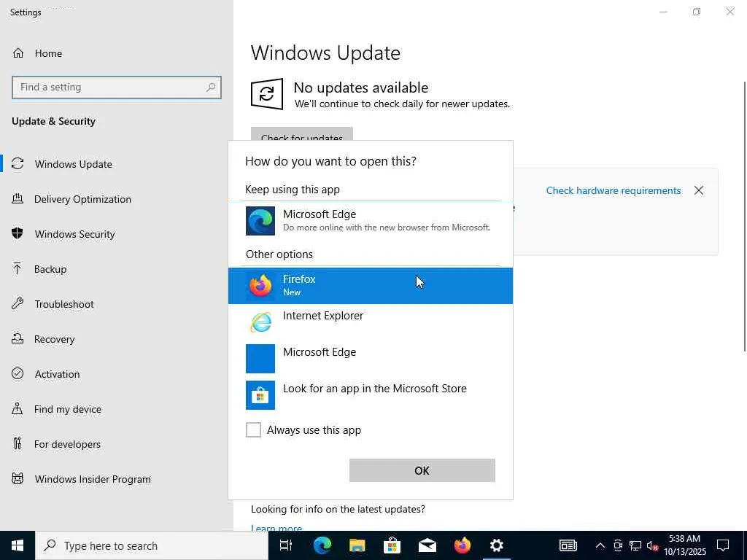Open News and interests taskbar icon
The height and width of the screenshot is (560, 747).
568,545
